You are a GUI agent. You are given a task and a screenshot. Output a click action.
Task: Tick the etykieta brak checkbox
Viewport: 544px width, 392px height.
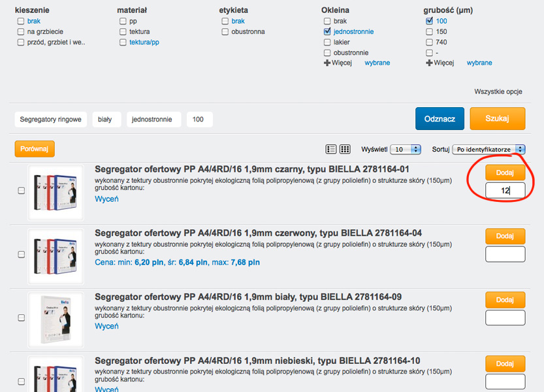pos(225,21)
